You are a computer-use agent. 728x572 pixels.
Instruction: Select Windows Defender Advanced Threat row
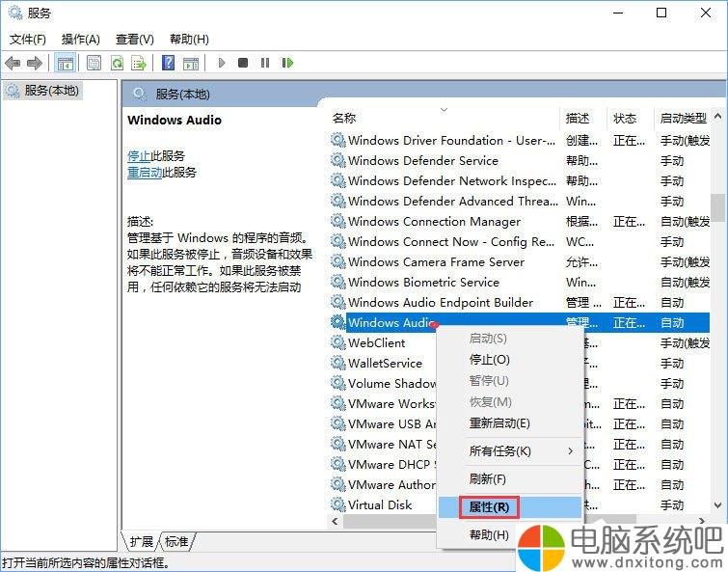pos(520,201)
